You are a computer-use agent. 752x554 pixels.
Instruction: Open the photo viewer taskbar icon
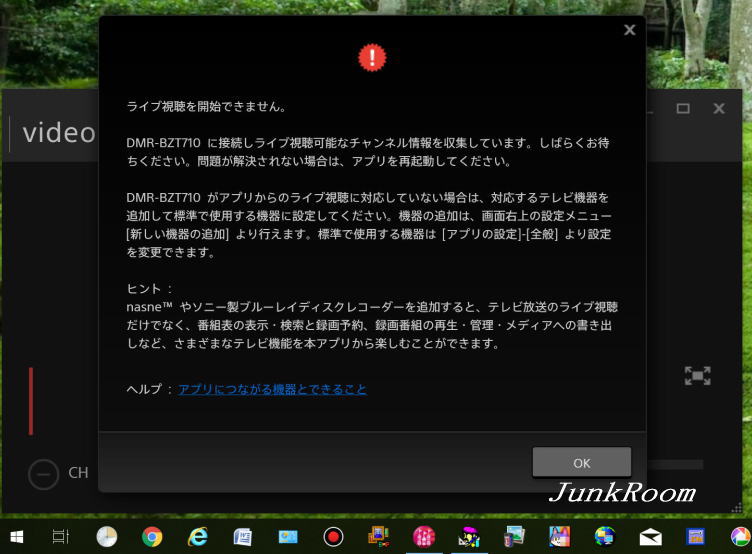coord(514,537)
